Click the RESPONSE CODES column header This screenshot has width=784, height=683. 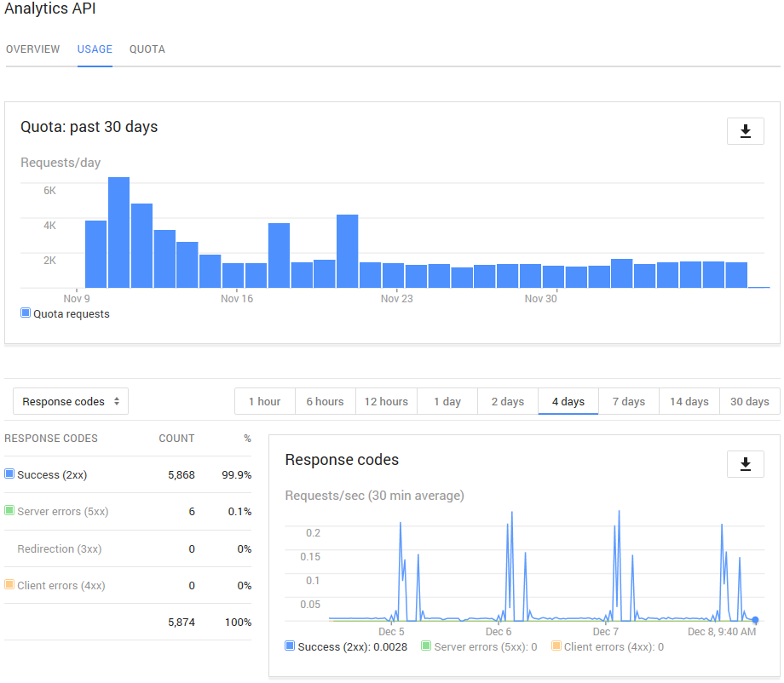point(51,439)
